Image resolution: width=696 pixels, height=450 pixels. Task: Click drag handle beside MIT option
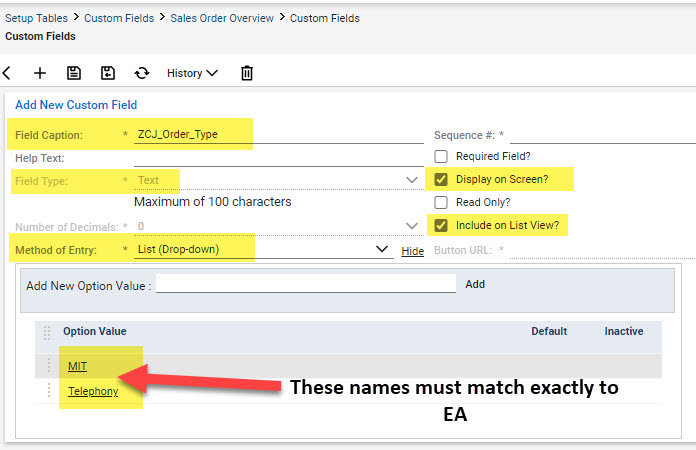[49, 366]
